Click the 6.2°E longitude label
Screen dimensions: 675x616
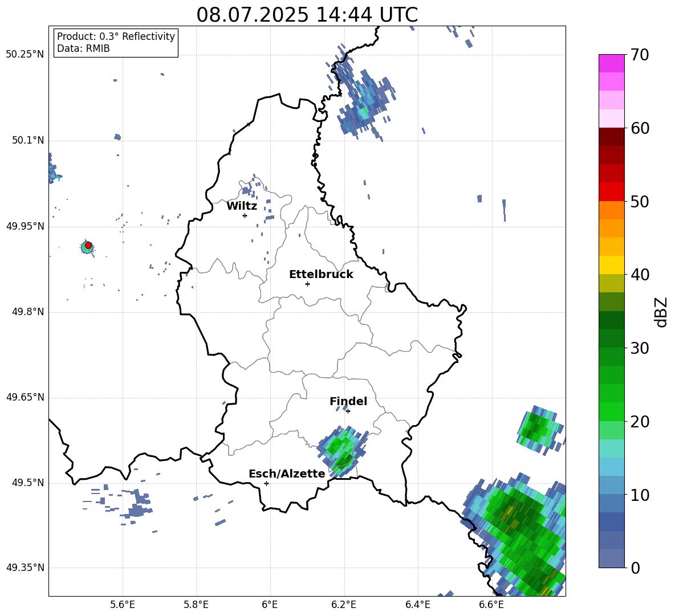pos(344,605)
